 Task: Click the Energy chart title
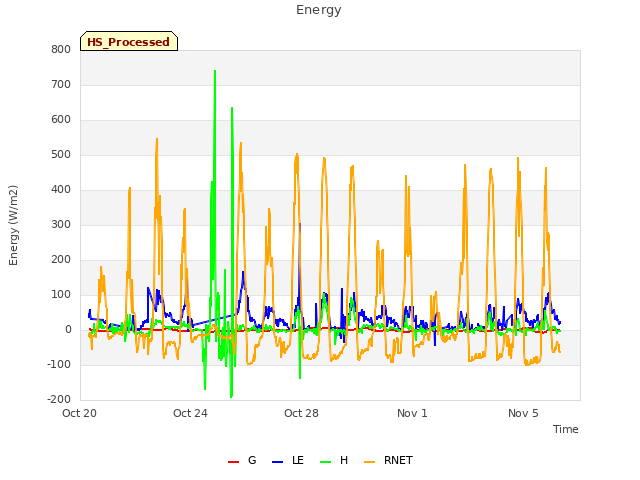point(319,10)
